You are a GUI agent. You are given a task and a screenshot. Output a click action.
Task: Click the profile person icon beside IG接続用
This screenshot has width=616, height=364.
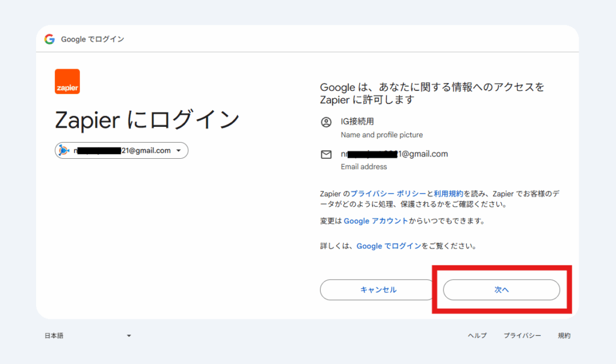coord(326,122)
